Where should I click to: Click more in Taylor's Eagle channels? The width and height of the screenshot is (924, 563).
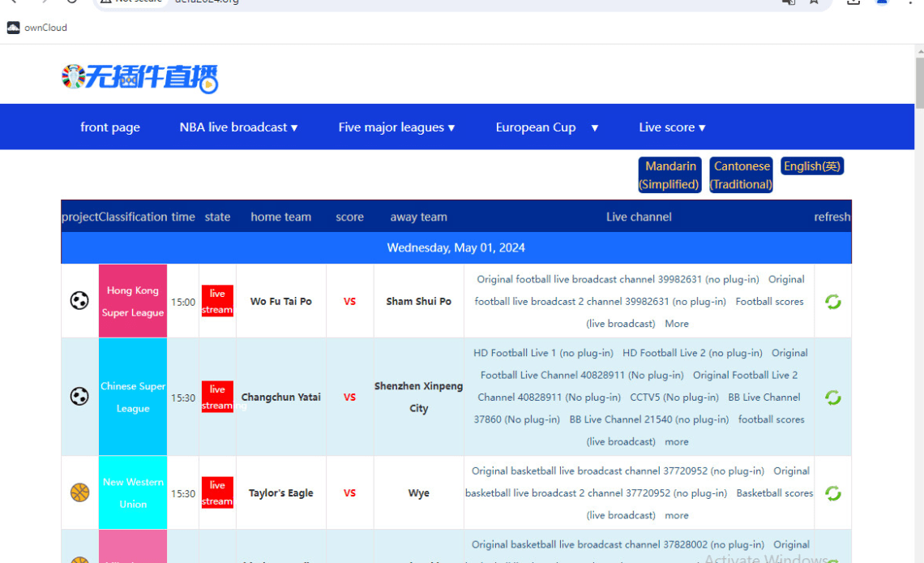point(677,515)
